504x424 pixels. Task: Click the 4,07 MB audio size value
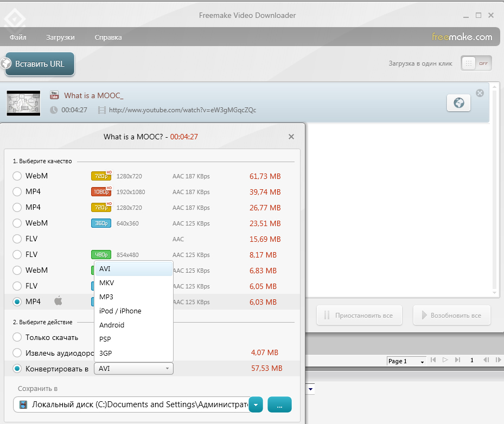[x=265, y=352]
